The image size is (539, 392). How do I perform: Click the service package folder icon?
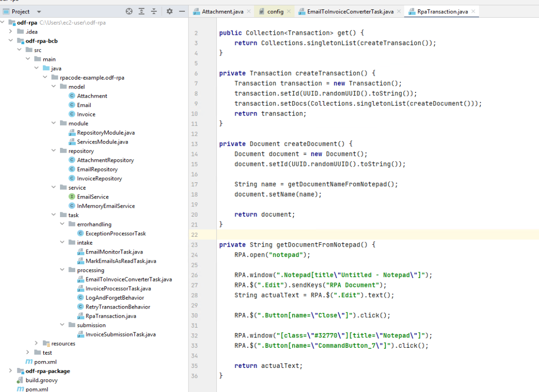click(x=63, y=187)
